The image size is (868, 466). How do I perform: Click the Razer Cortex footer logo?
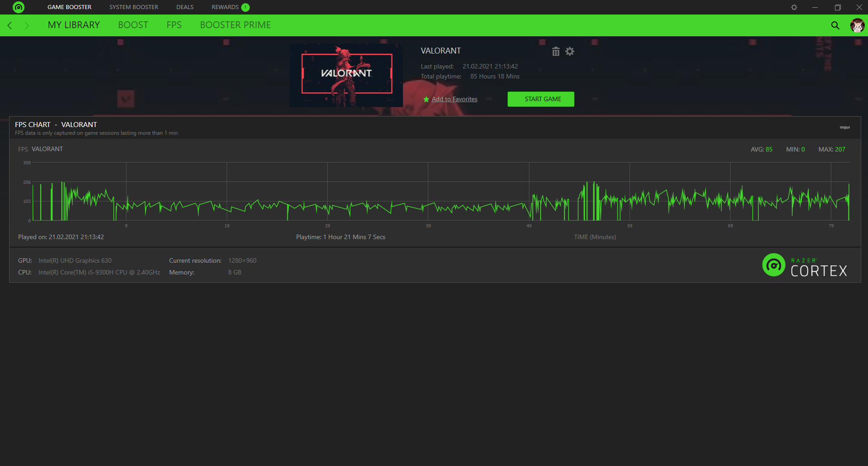click(805, 265)
